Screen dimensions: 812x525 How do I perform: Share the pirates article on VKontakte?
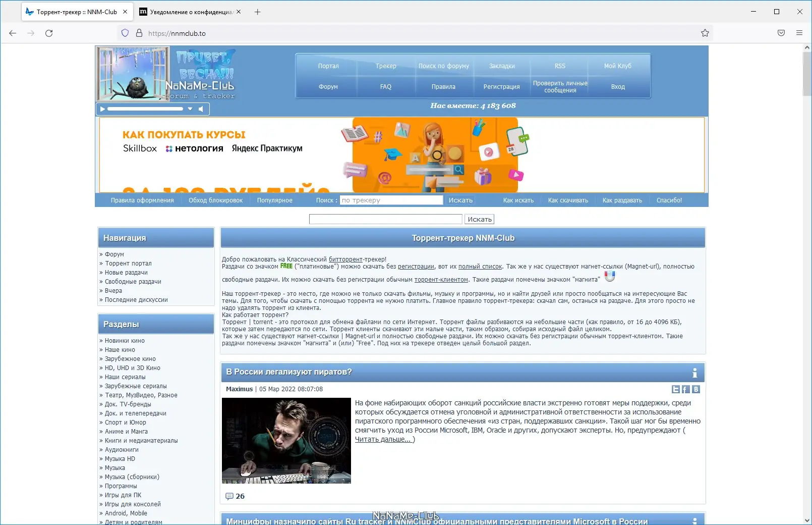pos(696,389)
